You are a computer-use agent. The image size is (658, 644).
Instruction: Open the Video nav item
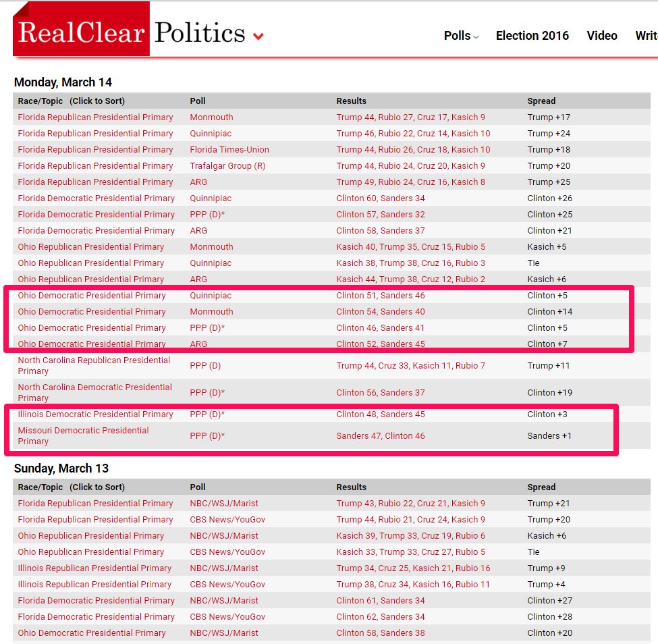coord(602,36)
